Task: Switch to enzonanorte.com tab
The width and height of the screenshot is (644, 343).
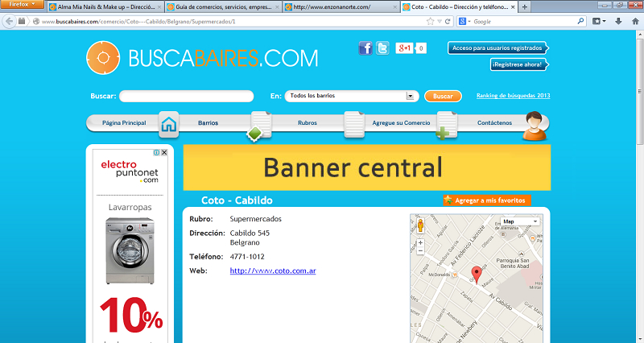Action: [341, 7]
